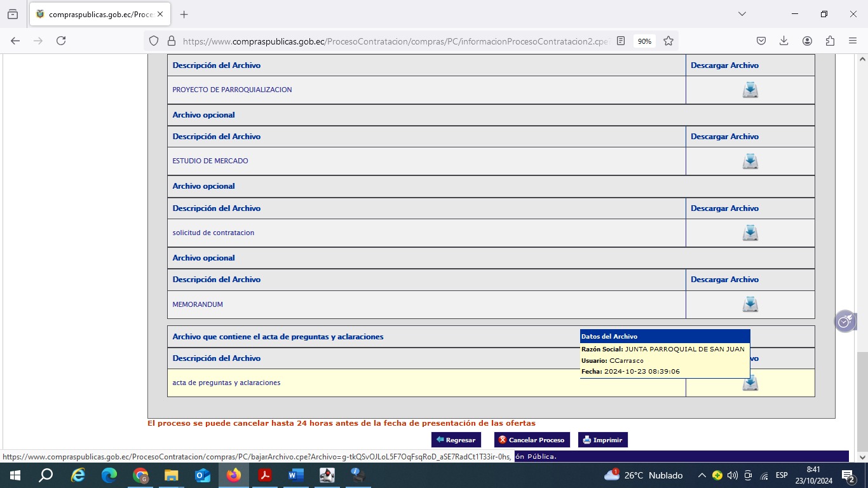Download the solicitud de contratacion file

pos(750,233)
